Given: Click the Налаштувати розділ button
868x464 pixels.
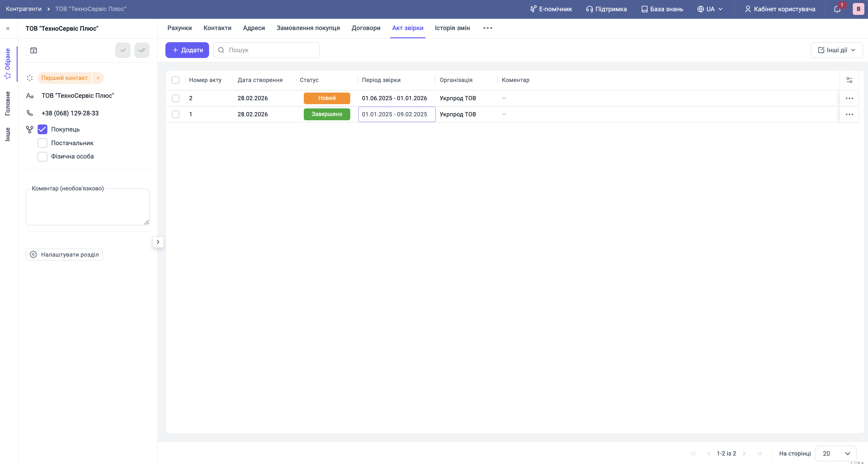Looking at the screenshot, I should tap(64, 254).
